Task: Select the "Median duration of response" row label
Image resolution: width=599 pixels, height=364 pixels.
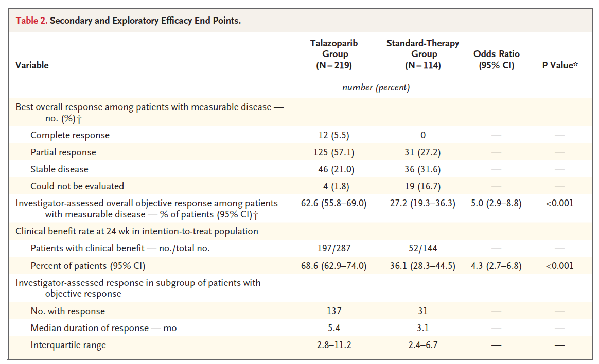Action: [103, 328]
